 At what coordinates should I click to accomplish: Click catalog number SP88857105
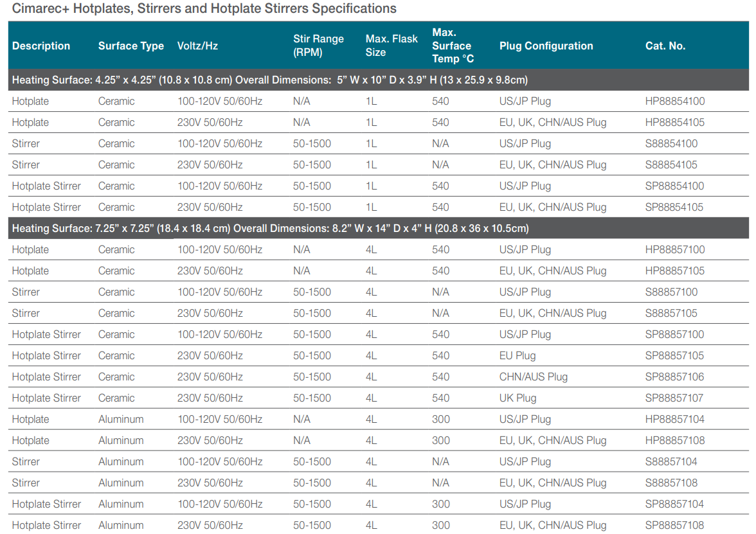674,356
